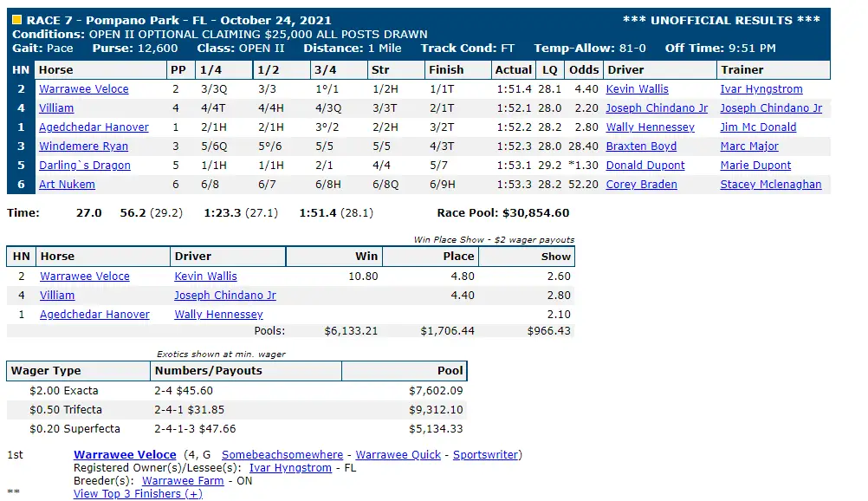868x501 pixels.
Task: Select the favorite odds *1.30
Action: coord(584,166)
